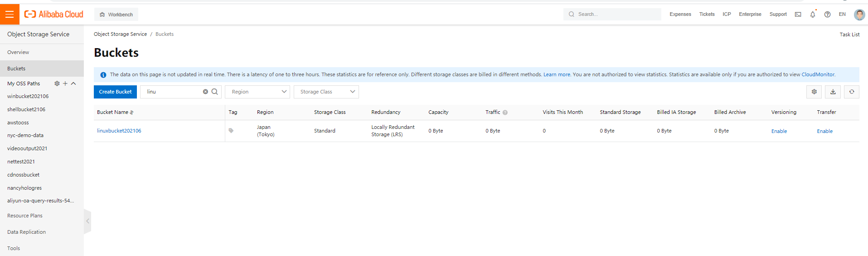Open the Storage Class filter dropdown

(326, 92)
